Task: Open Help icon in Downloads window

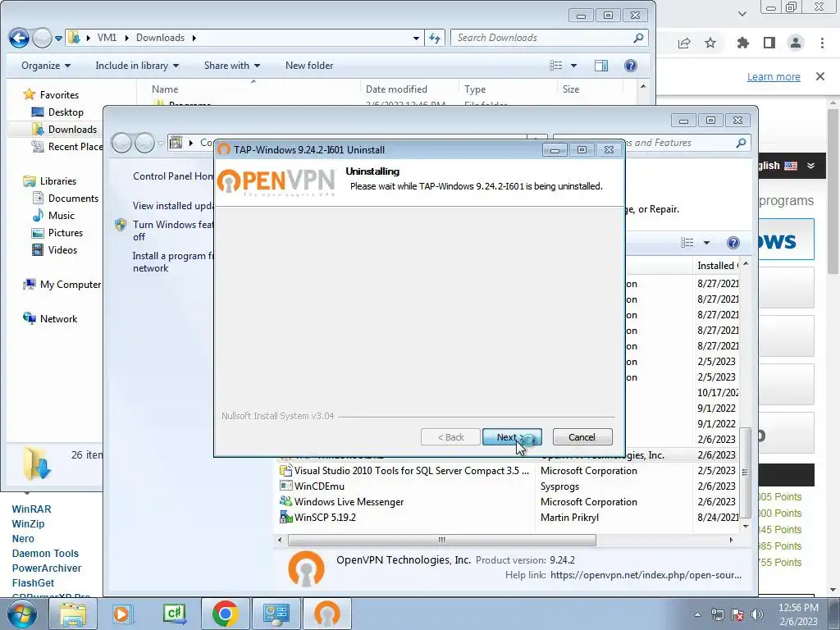Action: point(631,66)
